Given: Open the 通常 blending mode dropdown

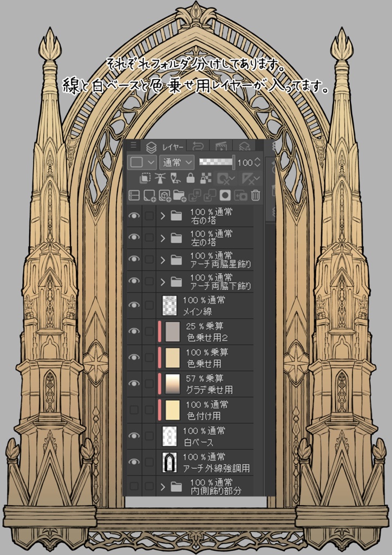Looking at the screenshot, I should tap(177, 163).
